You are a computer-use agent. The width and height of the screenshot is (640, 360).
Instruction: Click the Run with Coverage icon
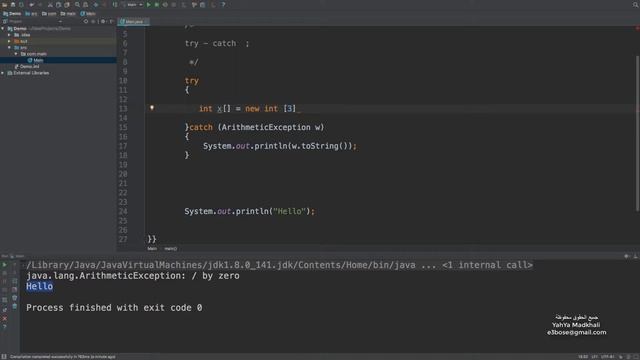coord(165,4)
